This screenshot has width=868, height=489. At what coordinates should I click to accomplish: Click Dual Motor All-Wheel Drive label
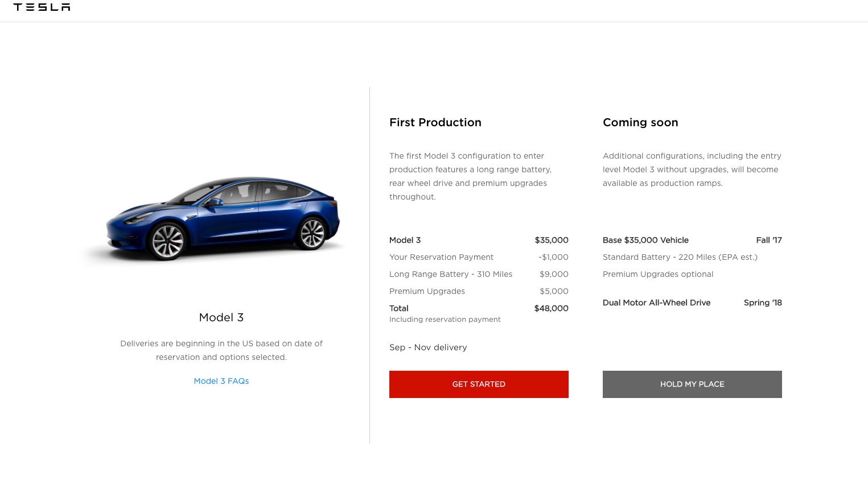point(656,302)
